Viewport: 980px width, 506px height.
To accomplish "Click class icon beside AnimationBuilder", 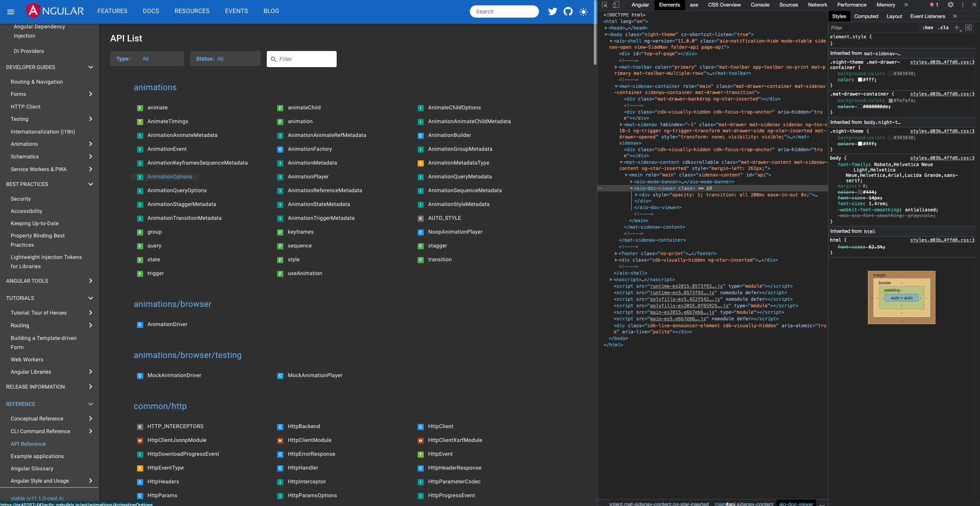I will click(x=421, y=135).
